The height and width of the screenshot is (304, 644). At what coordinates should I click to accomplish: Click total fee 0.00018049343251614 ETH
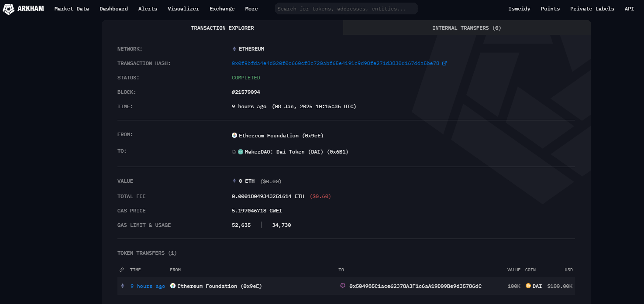(268, 196)
